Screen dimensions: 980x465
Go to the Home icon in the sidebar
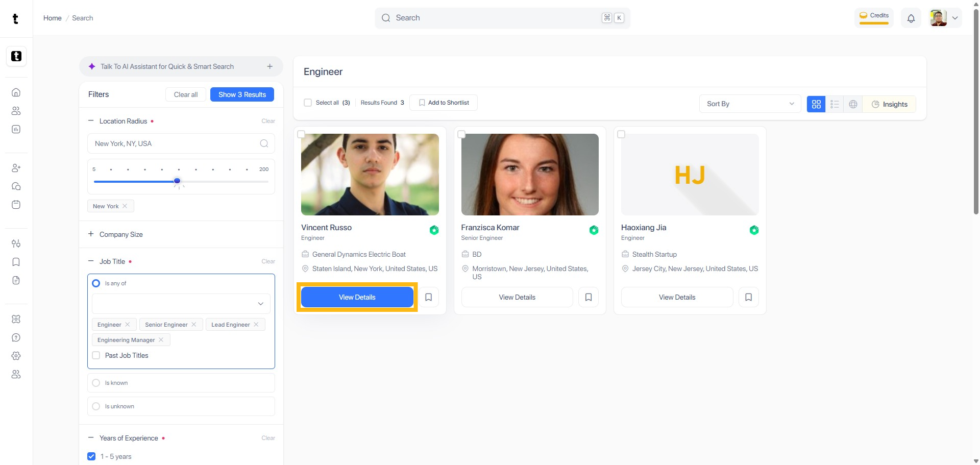(x=16, y=92)
